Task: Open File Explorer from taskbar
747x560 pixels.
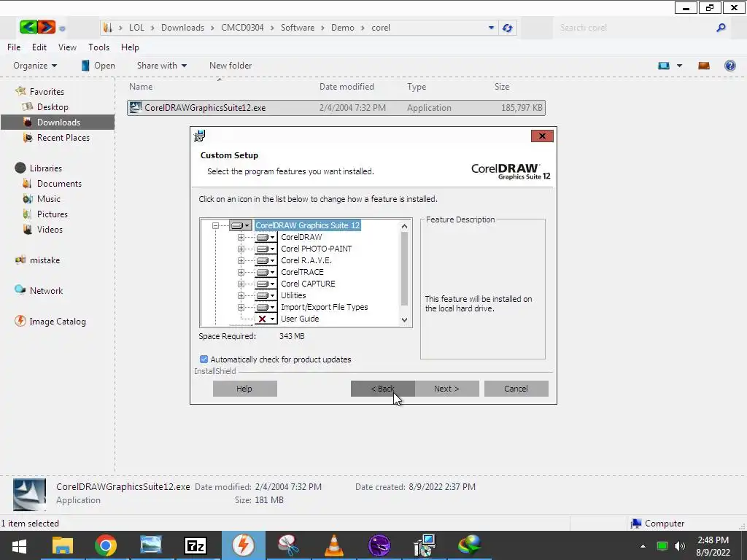Action: pyautogui.click(x=63, y=545)
